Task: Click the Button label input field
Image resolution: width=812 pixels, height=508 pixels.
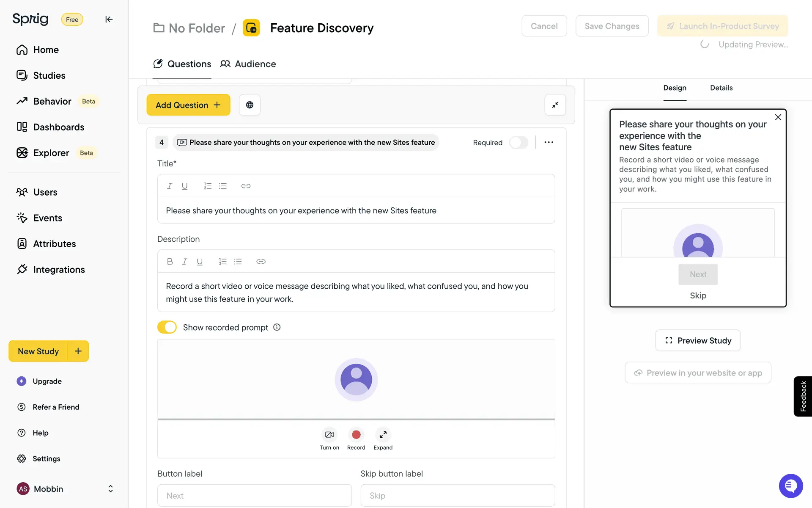Action: 254,495
